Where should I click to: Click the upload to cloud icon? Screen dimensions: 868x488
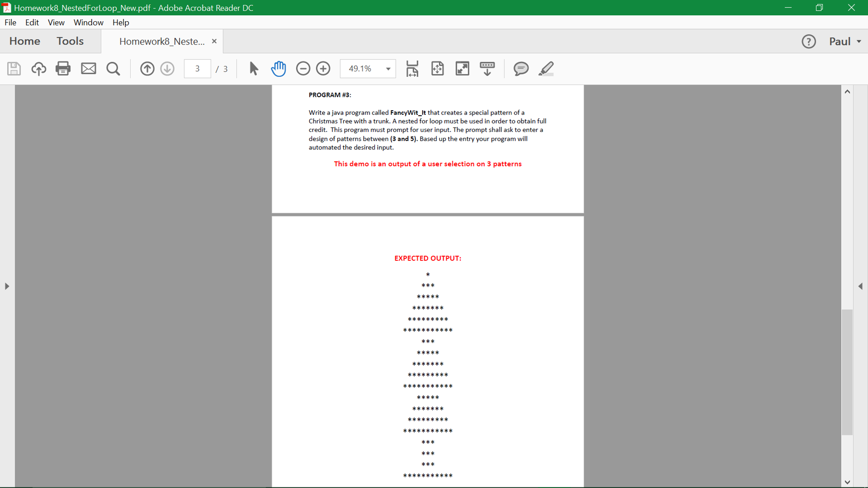pyautogui.click(x=39, y=69)
